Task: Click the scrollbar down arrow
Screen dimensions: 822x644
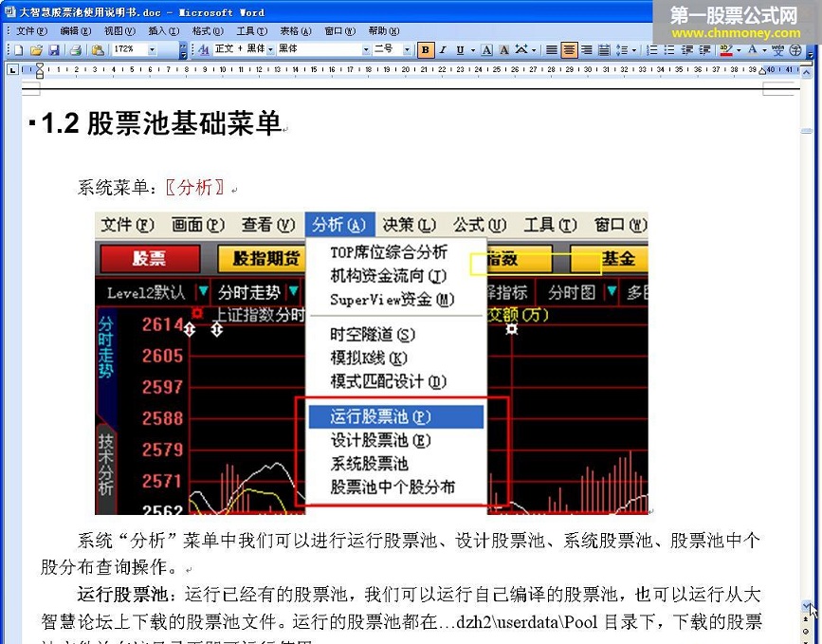Action: (806, 606)
